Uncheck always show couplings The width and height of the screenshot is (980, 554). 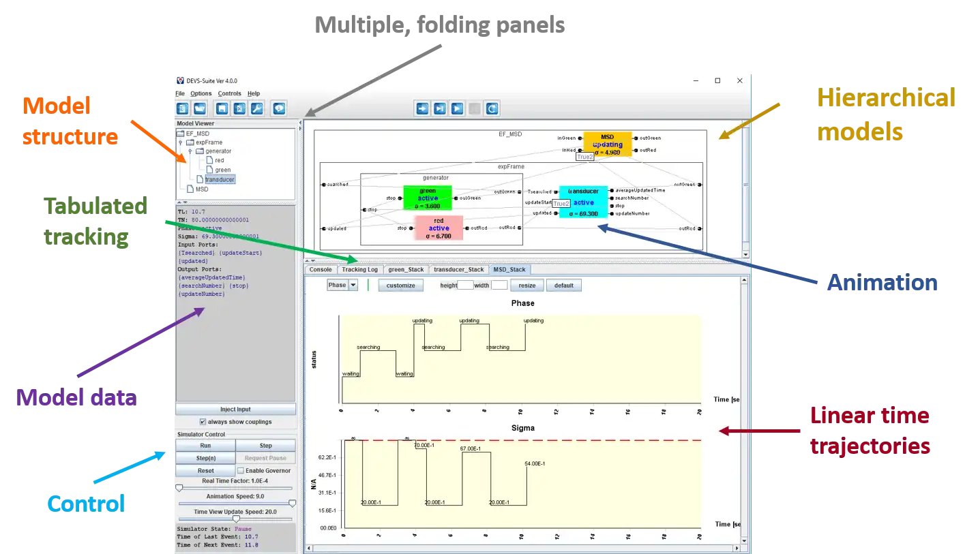[x=202, y=421]
